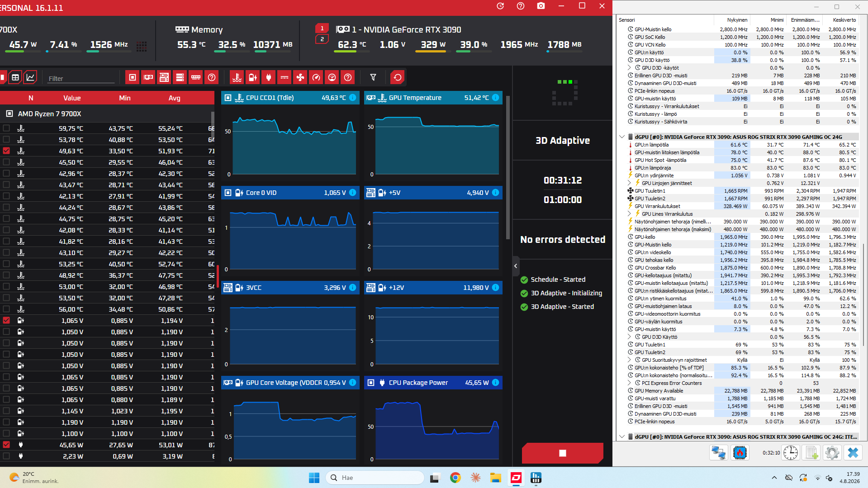Start HWiNFO logging with sheet-plus icon
868x488 pixels.
coord(811,453)
